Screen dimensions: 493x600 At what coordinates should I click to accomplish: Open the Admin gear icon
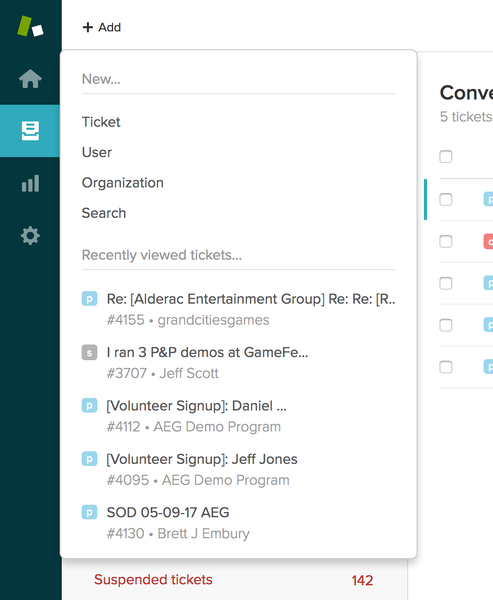pos(30,235)
